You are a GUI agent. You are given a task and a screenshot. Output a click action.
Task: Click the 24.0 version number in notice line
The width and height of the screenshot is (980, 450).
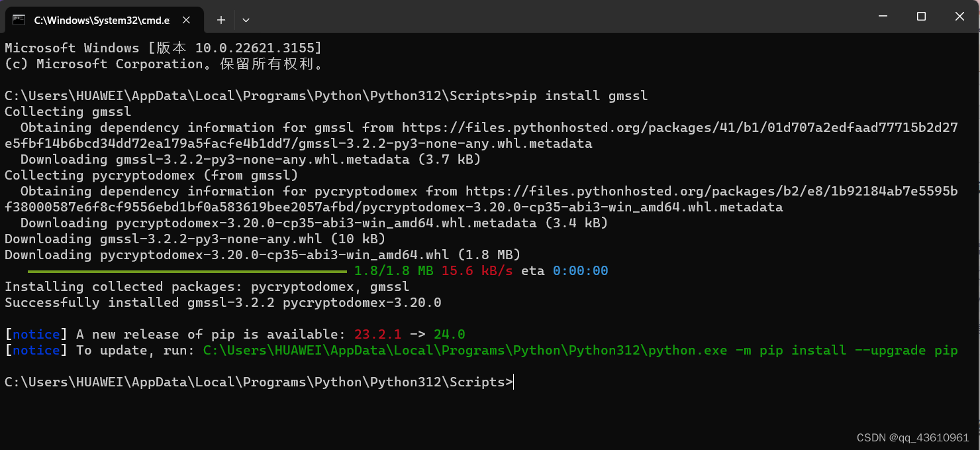tap(448, 334)
